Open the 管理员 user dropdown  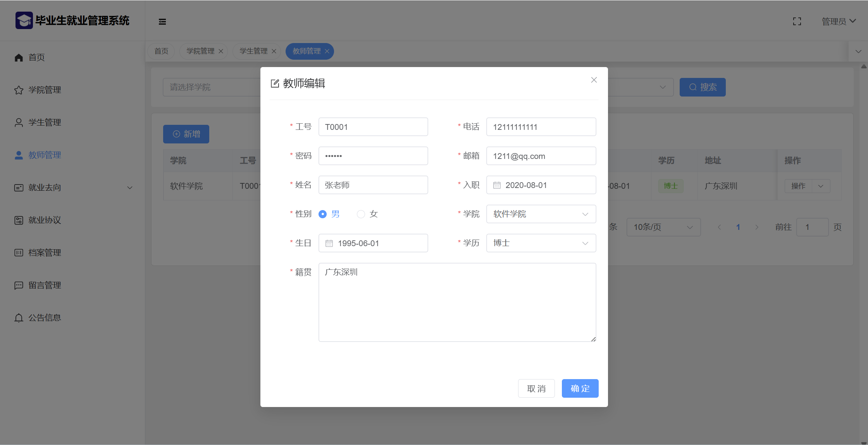point(838,21)
